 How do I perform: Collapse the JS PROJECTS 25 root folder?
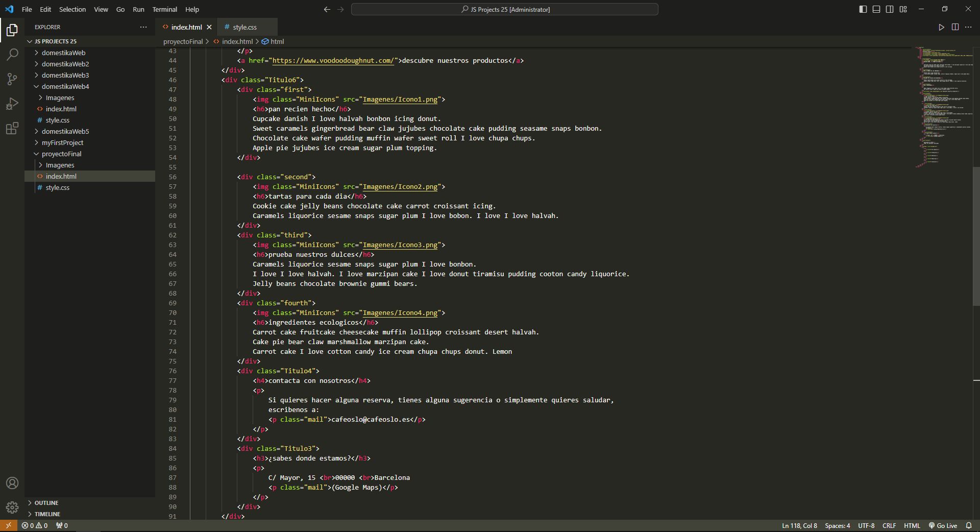pos(90,41)
